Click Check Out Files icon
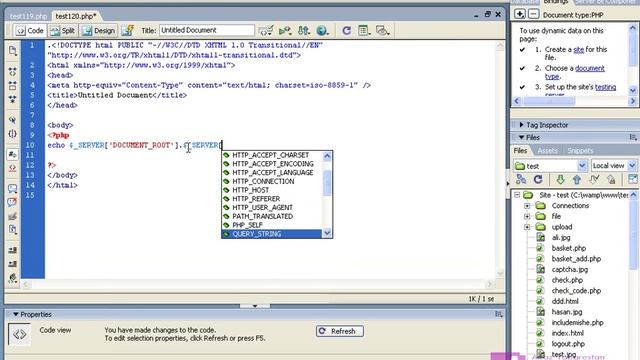This screenshot has height=360, width=640. (x=594, y=179)
